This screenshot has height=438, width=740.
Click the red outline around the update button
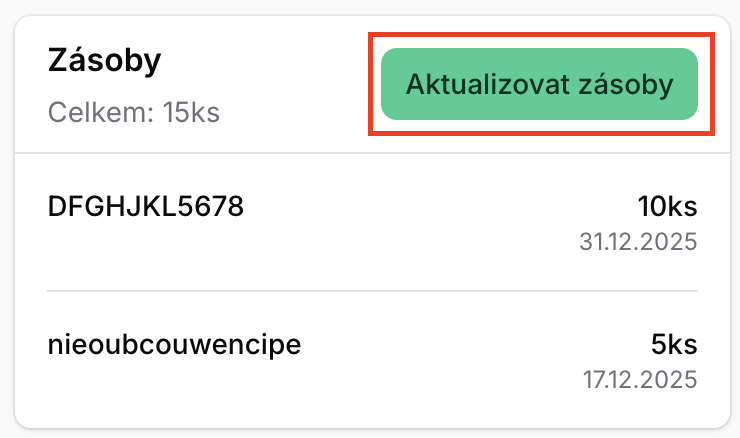540,36
